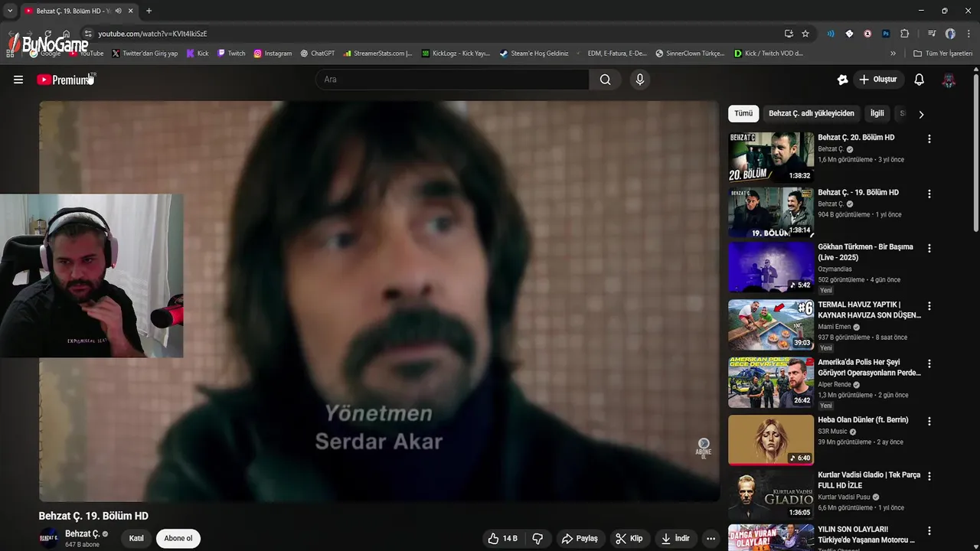The image size is (980, 551).
Task: Expand the hidden bookmarks chevron
Action: tap(893, 54)
